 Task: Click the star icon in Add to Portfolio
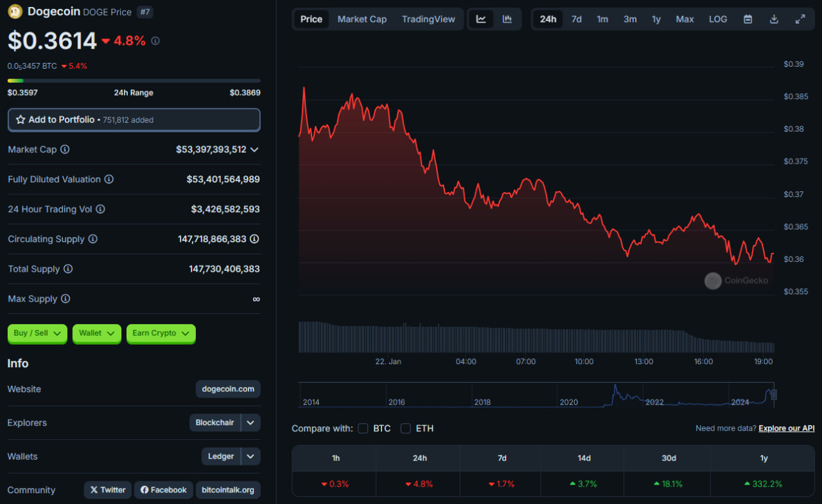[21, 120]
